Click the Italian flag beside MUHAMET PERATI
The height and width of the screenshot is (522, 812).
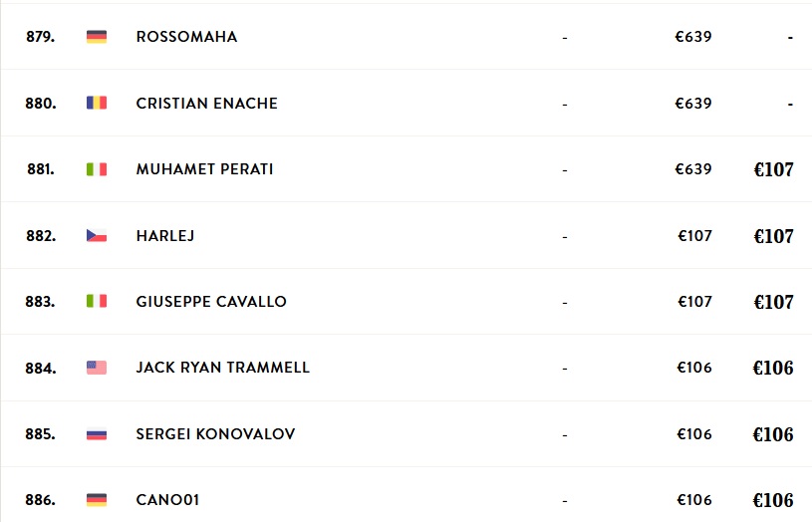pyautogui.click(x=97, y=169)
